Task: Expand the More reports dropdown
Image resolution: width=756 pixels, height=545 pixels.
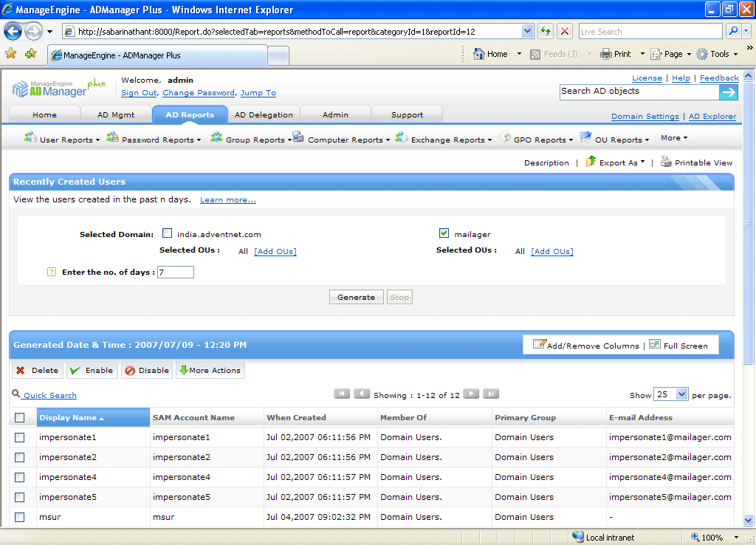Action: tap(674, 138)
